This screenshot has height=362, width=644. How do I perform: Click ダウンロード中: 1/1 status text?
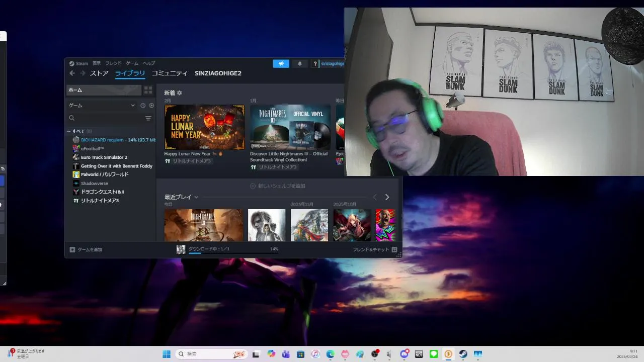(x=209, y=249)
